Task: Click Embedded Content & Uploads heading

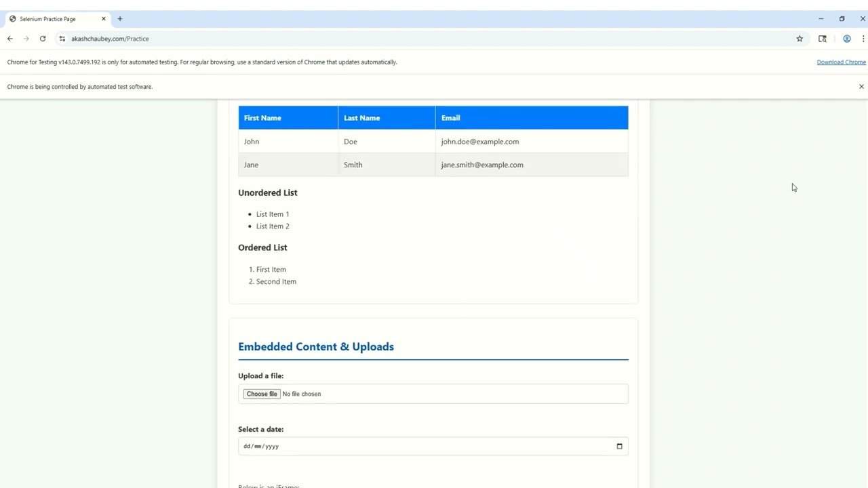Action: (316, 346)
